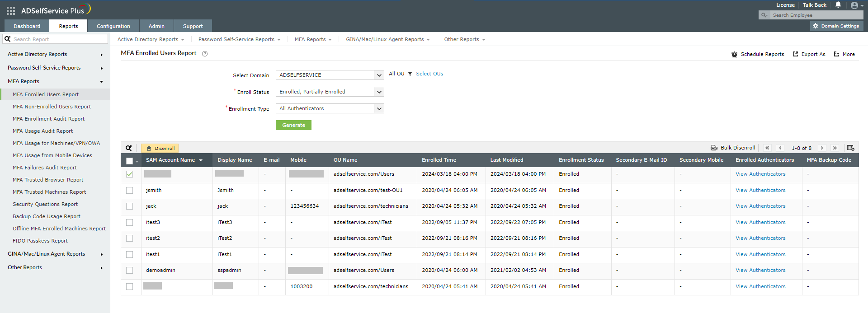Open the MFA Reports top menu

coord(313,40)
